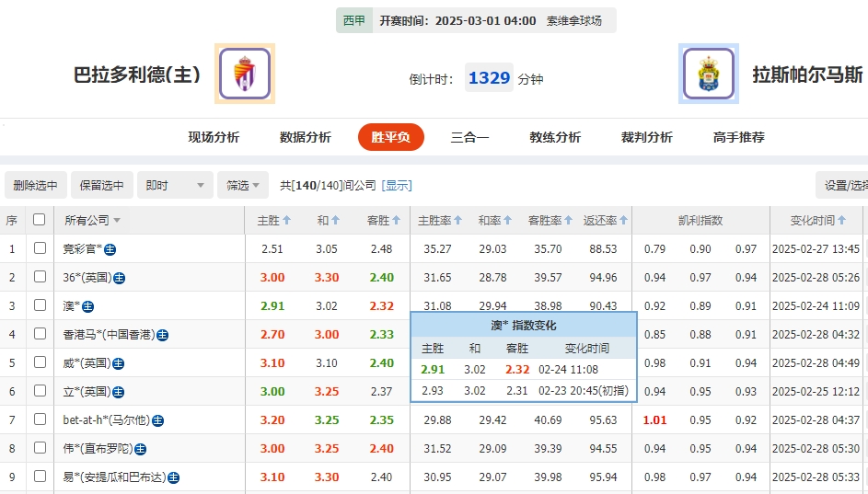The image size is (868, 494).
Task: Click the [显示] link
Action: point(397,185)
